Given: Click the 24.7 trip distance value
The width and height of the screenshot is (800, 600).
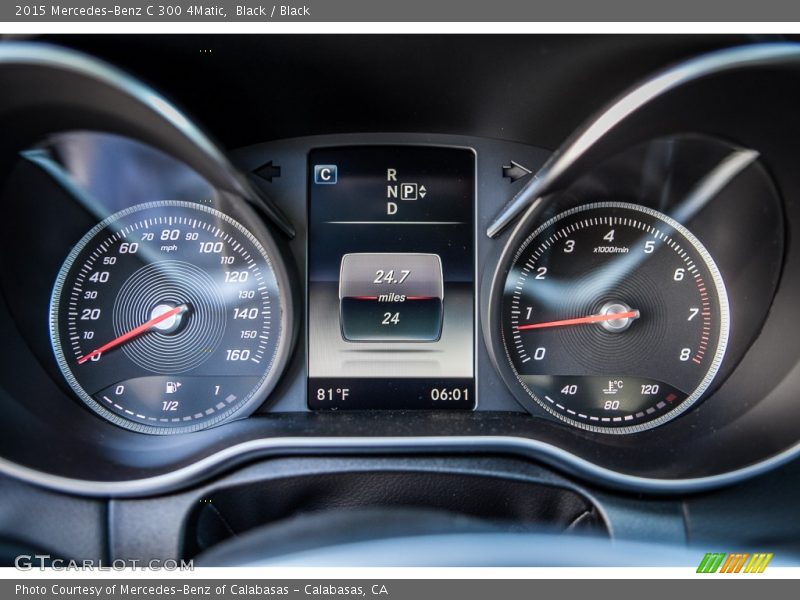Looking at the screenshot, I should 391,277.
